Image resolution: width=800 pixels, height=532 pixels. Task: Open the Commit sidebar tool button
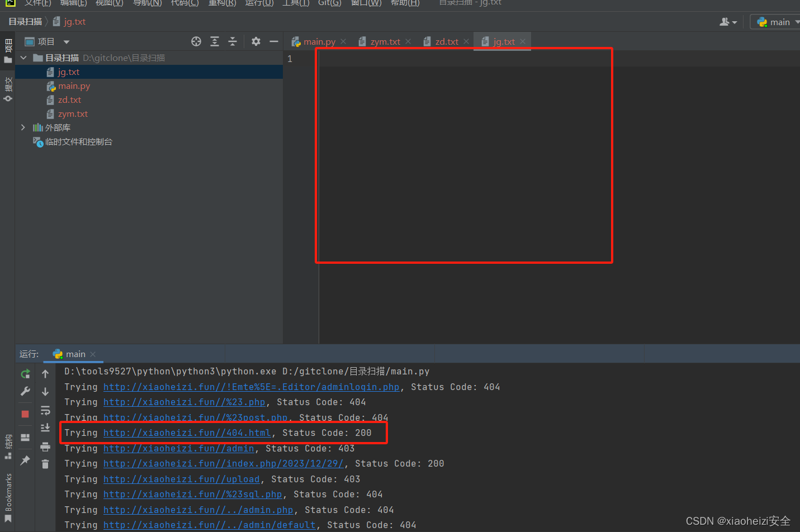click(x=8, y=89)
